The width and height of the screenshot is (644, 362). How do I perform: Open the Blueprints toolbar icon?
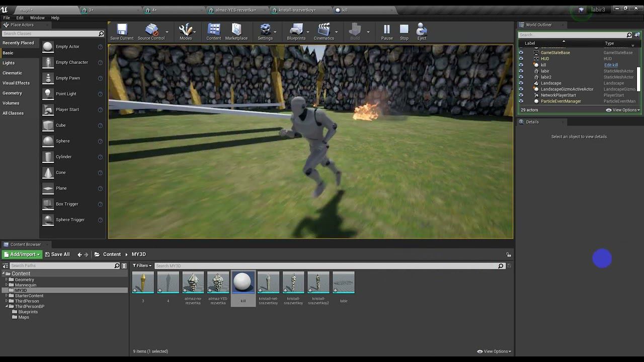pyautogui.click(x=296, y=32)
